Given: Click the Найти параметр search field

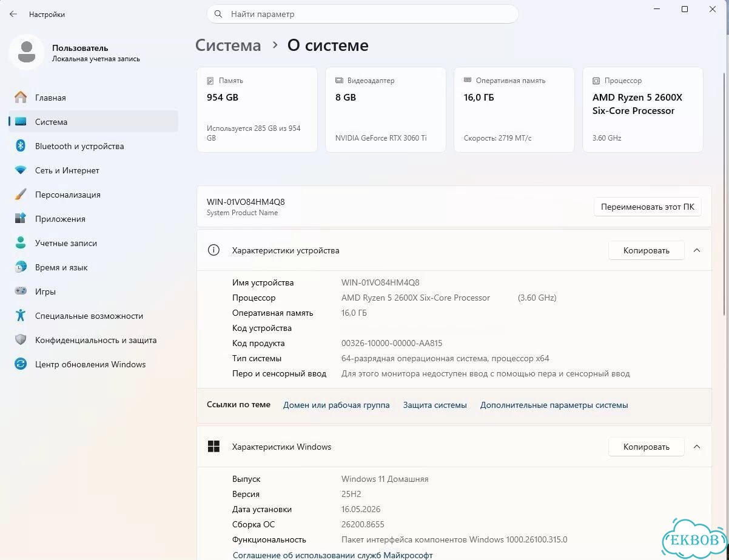Looking at the screenshot, I should click(x=363, y=14).
